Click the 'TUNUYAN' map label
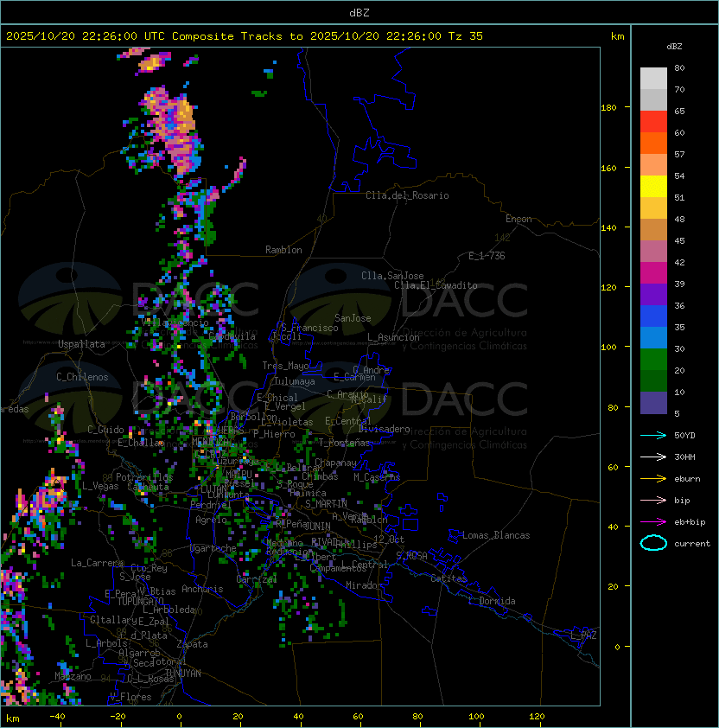 pyautogui.click(x=183, y=674)
